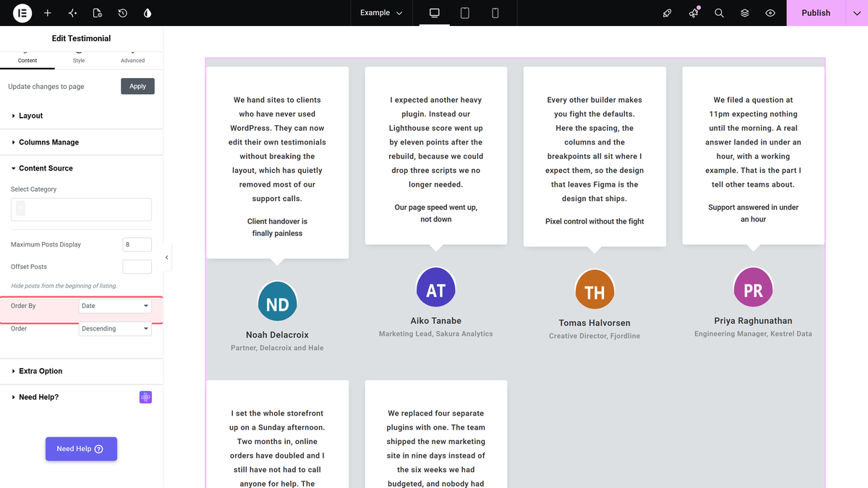868x488 pixels.
Task: Open the What's New megaphone icon
Action: [694, 13]
